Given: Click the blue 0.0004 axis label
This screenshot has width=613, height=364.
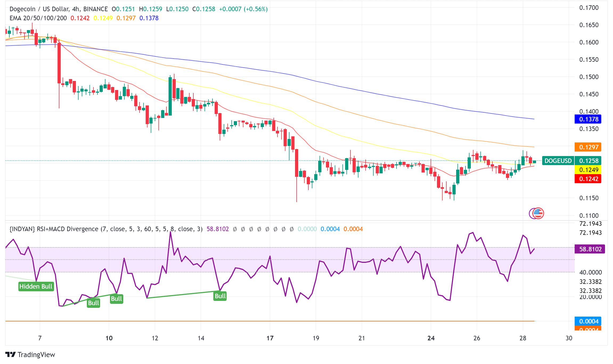Looking at the screenshot, I should [588, 321].
